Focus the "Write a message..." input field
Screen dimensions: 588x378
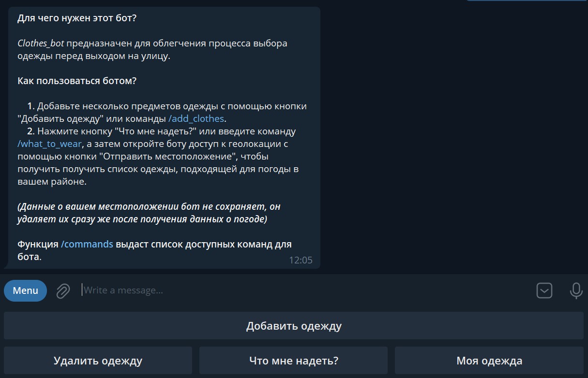pos(290,291)
